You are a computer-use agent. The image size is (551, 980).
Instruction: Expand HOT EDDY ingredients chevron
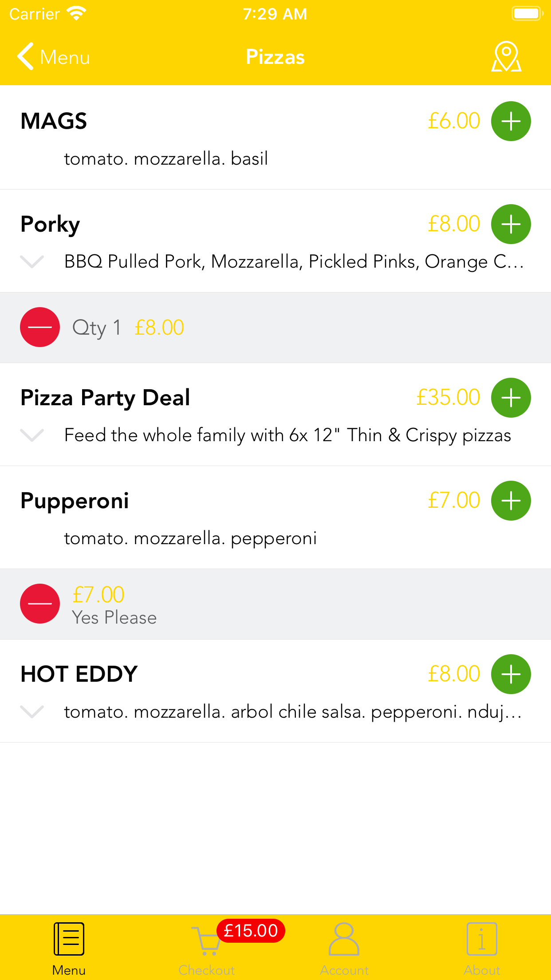32,712
